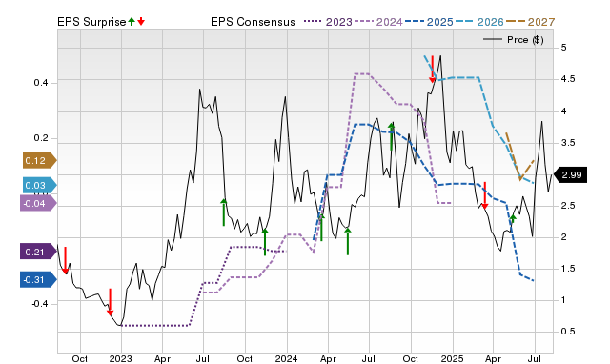Select the 2024 EPS consensus legend entry

pyautogui.click(x=378, y=22)
